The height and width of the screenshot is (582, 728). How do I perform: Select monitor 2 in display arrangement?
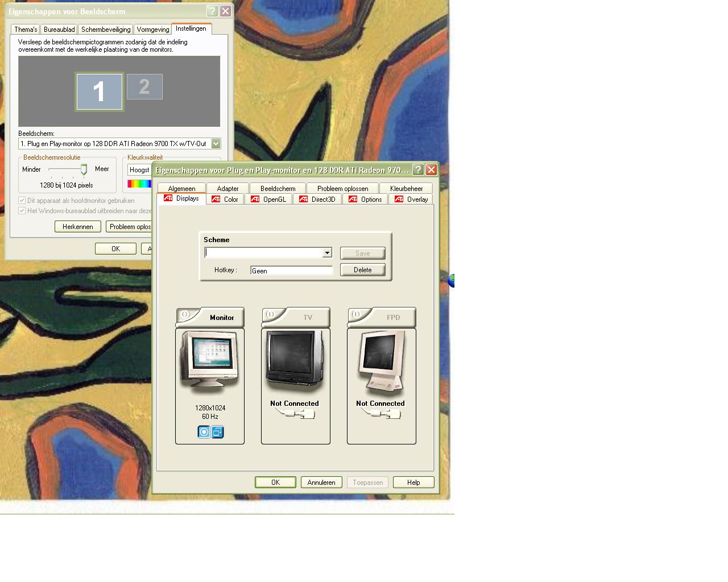tap(144, 86)
